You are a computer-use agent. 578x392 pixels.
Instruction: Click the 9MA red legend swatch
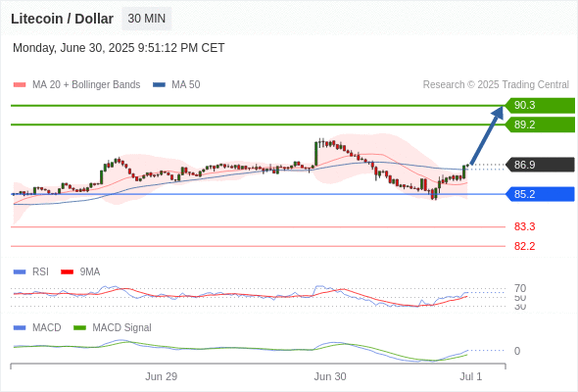[x=67, y=272]
